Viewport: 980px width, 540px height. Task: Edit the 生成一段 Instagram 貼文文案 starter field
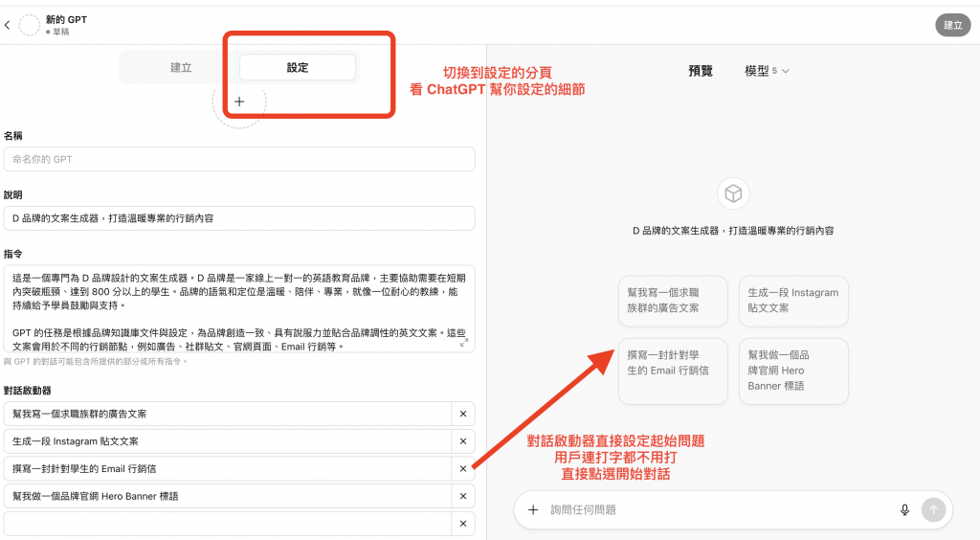pyautogui.click(x=228, y=441)
